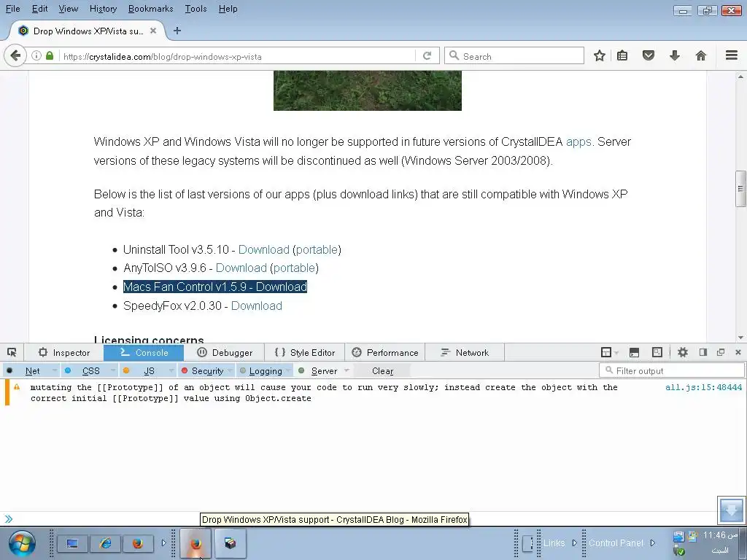Click the green padlock security icon
747x560 pixels.
tap(50, 55)
